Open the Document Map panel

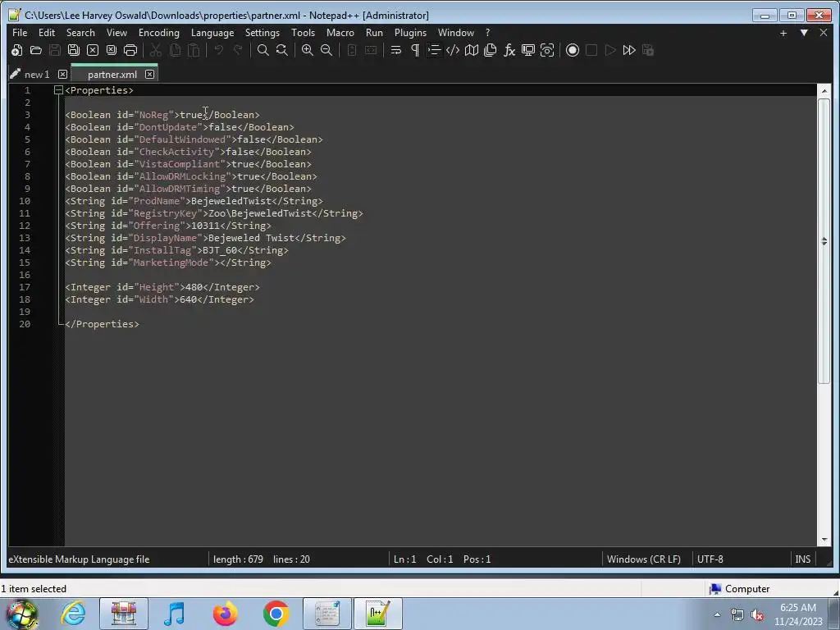472,50
